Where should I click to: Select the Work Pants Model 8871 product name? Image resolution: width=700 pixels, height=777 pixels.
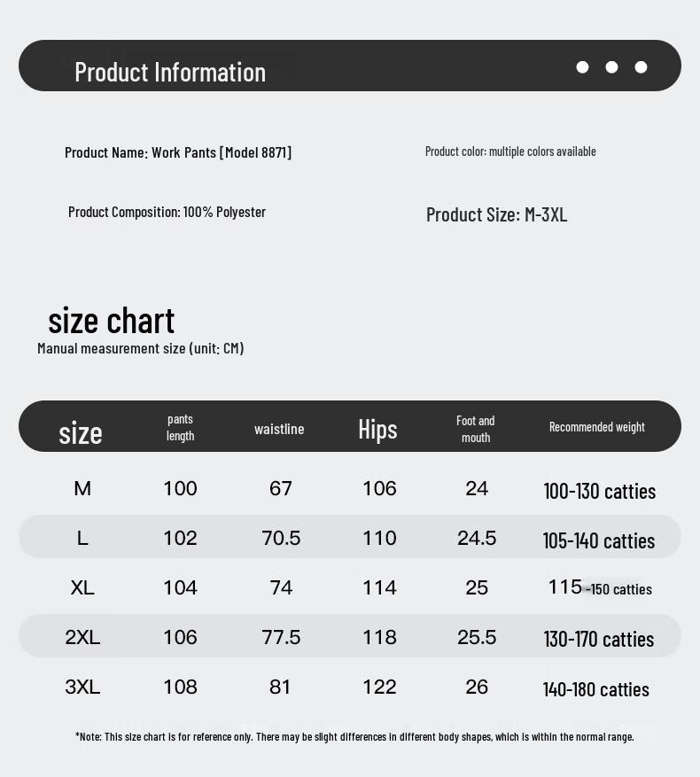click(x=178, y=152)
